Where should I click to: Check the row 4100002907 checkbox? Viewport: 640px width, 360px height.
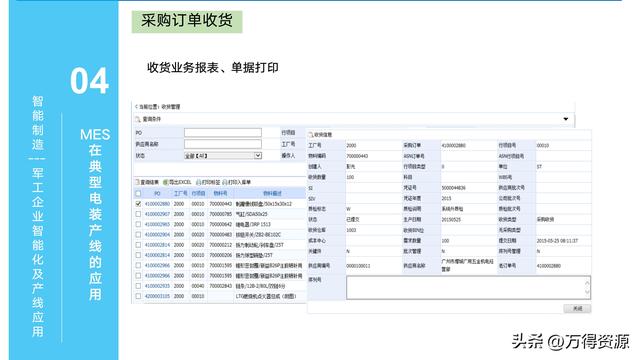coord(138,214)
